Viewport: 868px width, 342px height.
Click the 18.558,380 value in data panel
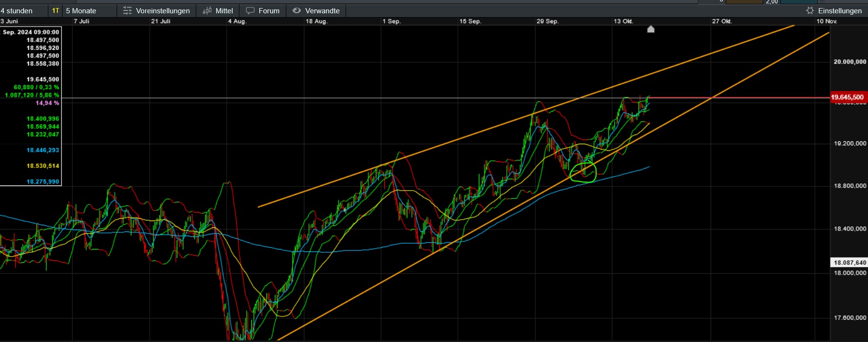click(43, 64)
